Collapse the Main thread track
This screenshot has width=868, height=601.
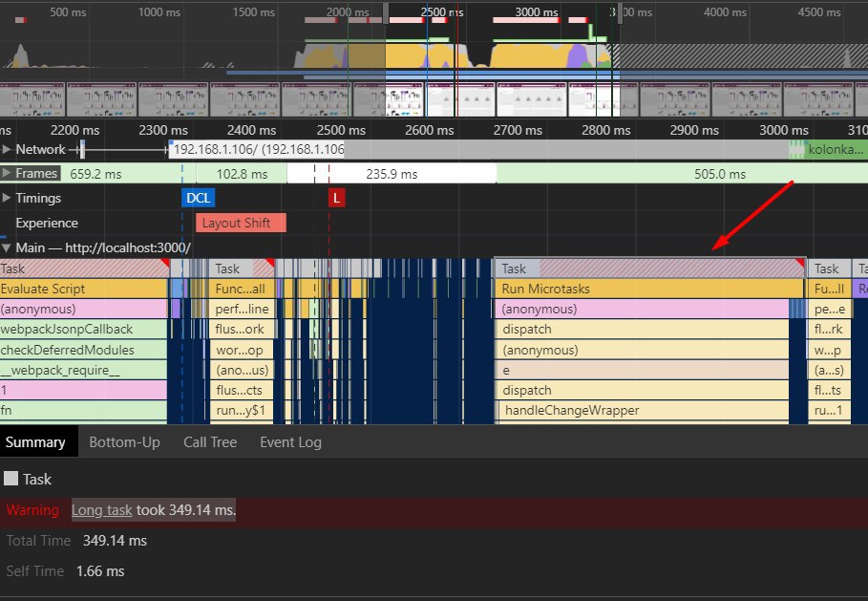tap(8, 247)
